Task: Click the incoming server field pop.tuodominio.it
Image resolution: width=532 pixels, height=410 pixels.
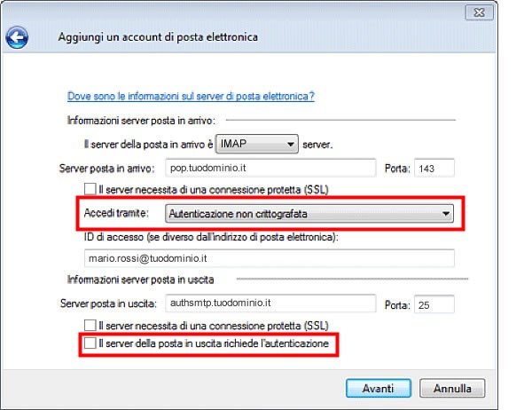Action: point(270,168)
